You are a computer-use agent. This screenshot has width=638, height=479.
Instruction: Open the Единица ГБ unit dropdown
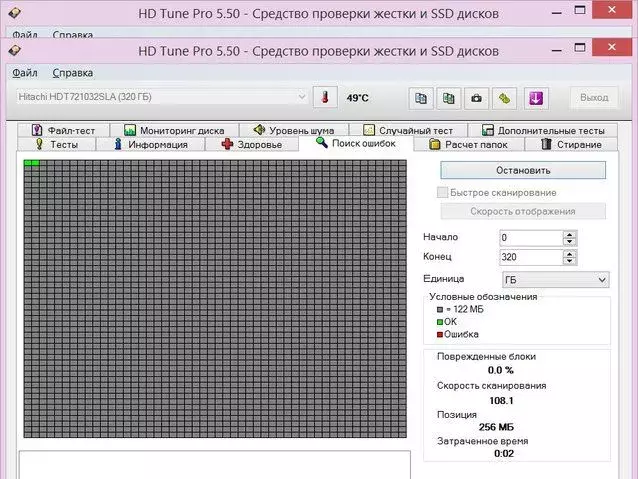point(556,280)
